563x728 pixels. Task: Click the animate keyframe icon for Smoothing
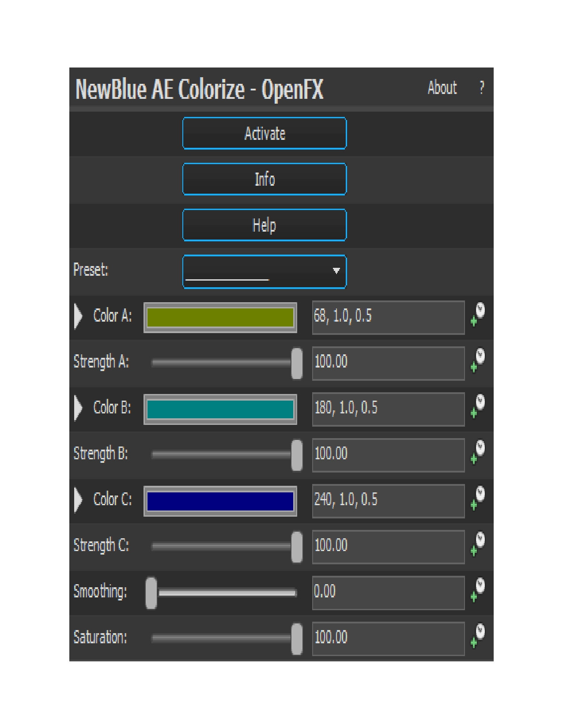pos(478,590)
